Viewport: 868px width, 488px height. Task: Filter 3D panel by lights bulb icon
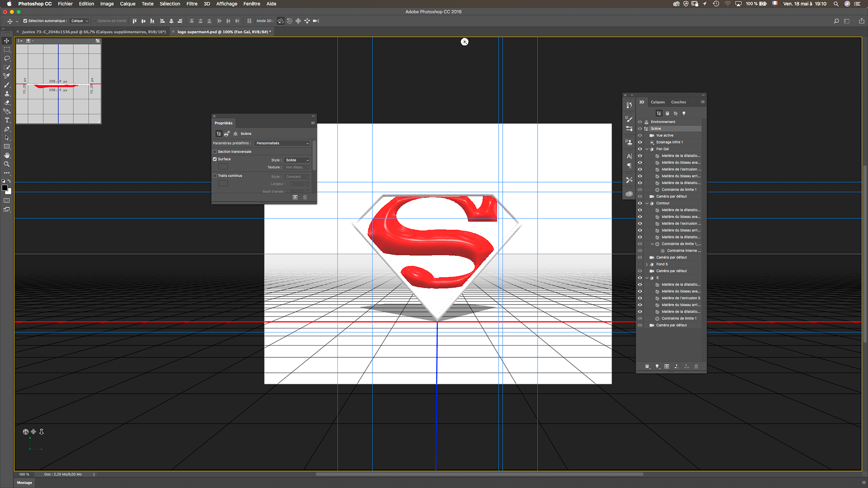(684, 113)
